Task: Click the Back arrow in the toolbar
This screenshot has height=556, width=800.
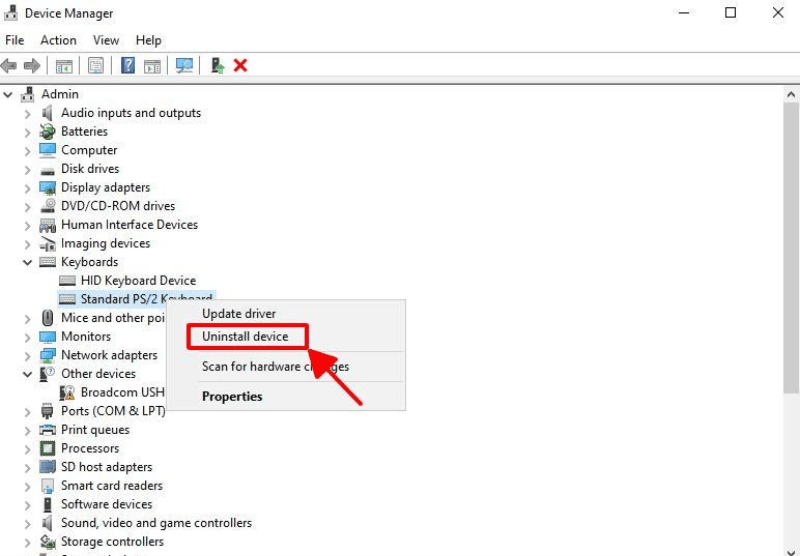Action: click(10, 66)
